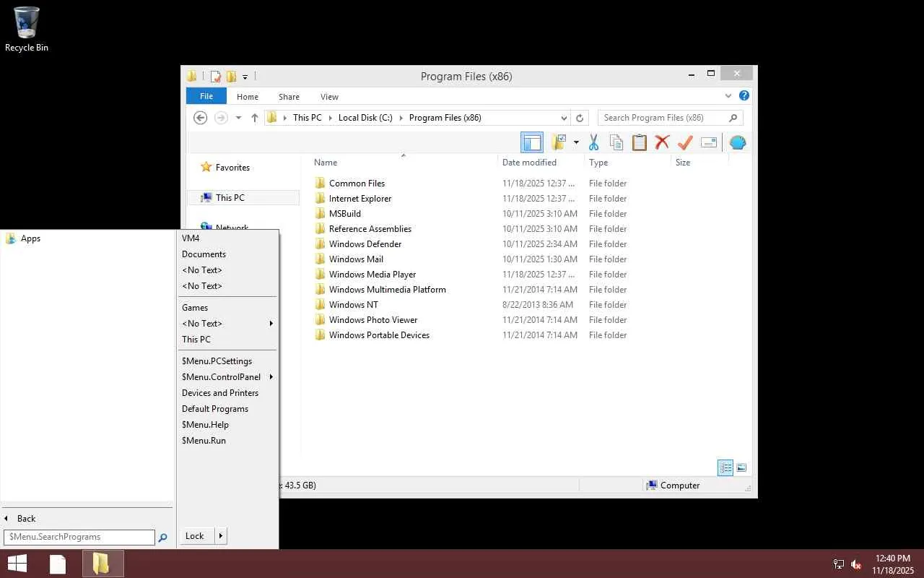This screenshot has height=578, width=924.
Task: Click the Forward navigation arrow
Action: (x=221, y=118)
